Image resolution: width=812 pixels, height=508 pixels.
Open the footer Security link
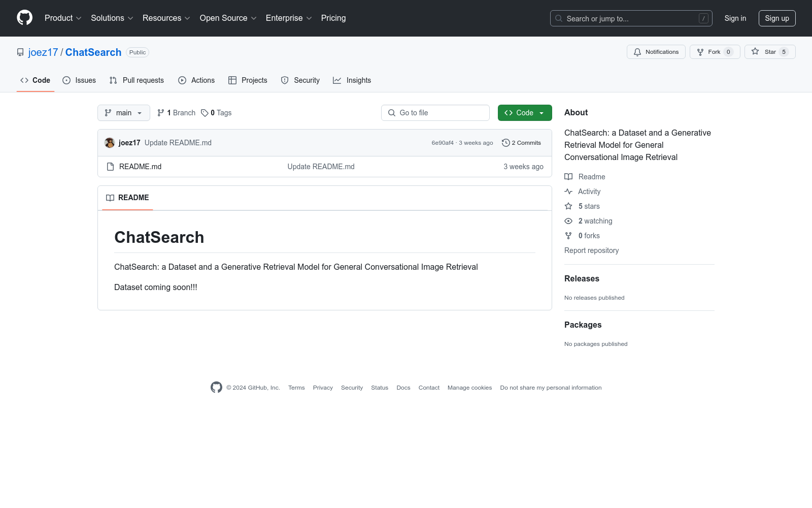352,388
